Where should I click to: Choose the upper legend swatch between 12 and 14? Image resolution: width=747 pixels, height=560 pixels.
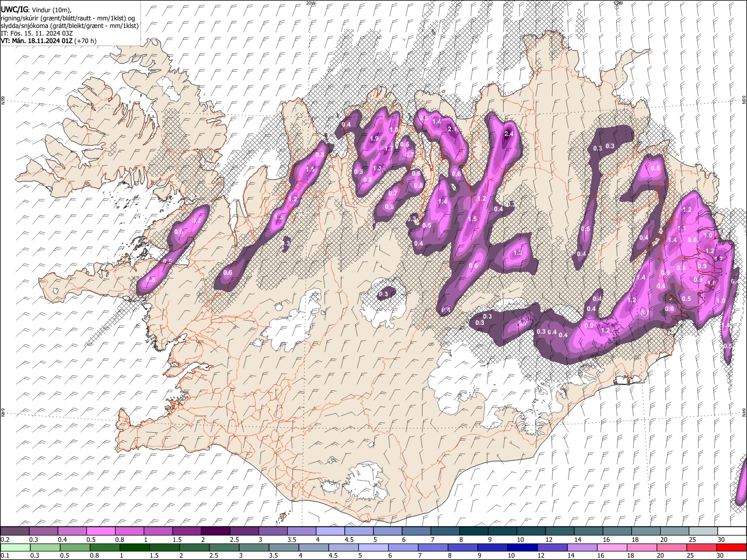(560, 531)
